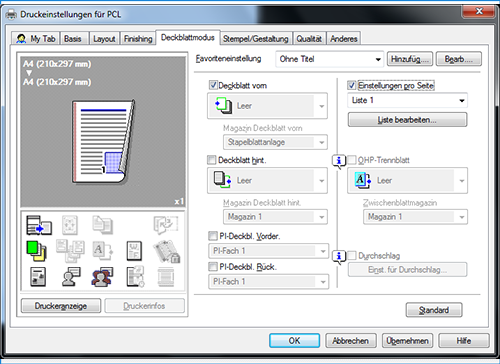Screen dimensions: 500x364
Task: Click the printer icon in the dialog title bar
Action: 12,15
